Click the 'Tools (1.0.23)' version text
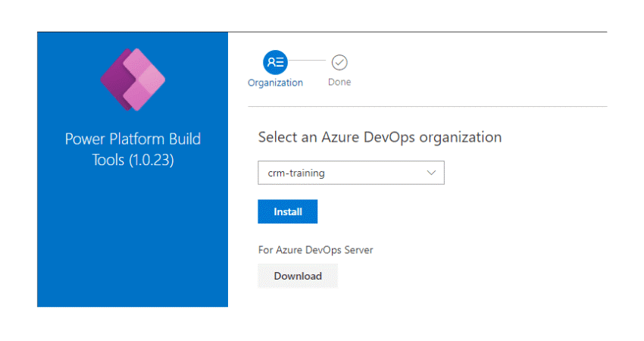Viewport: 644px width, 341px height. click(x=133, y=160)
